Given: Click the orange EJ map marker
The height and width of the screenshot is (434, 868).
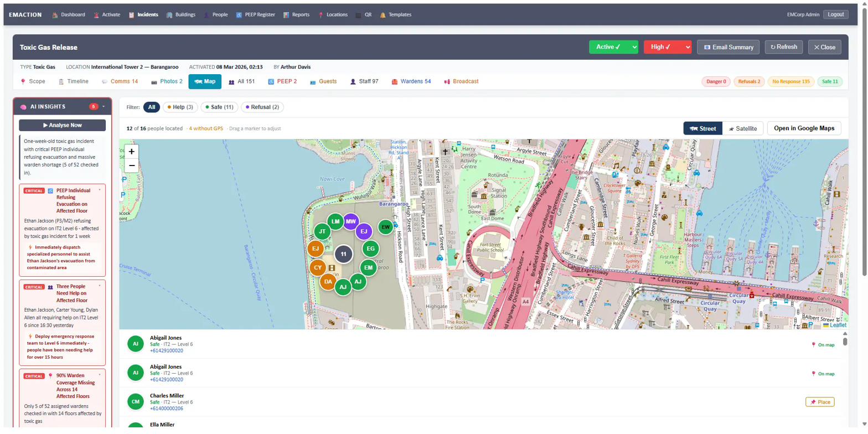Looking at the screenshot, I should pyautogui.click(x=316, y=249).
